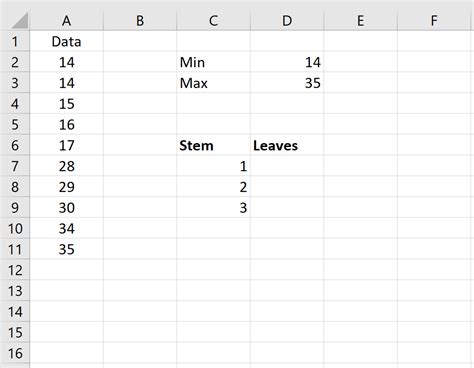This screenshot has width=474, height=368.
Task: Select stem value 1 cell
Action: click(213, 166)
